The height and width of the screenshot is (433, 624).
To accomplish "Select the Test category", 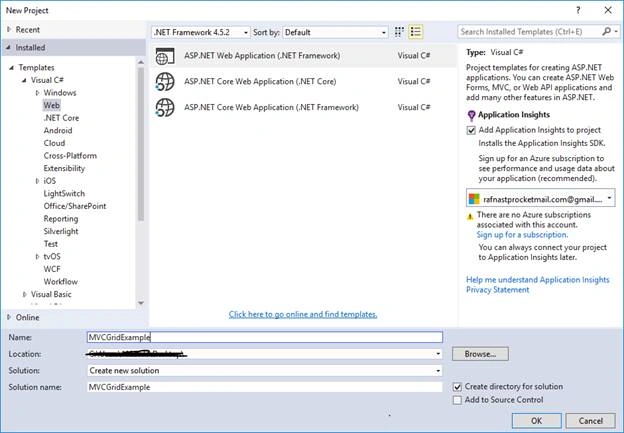I will (51, 244).
